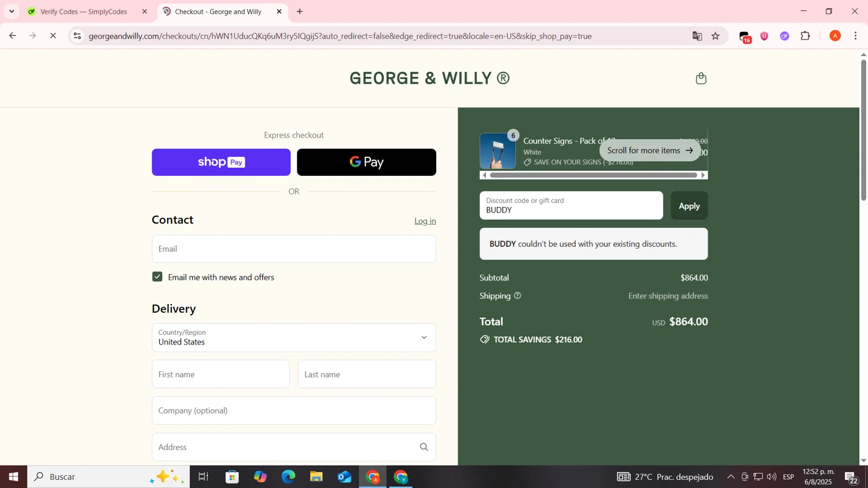
Task: Click the Log in link
Action: 425,221
